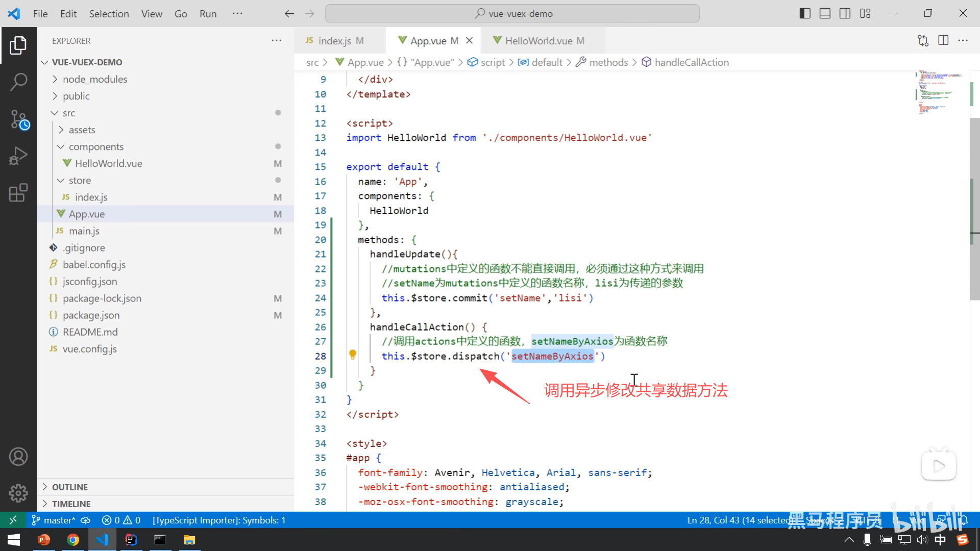Open Manage gear settings icon
The height and width of the screenshot is (551, 980).
click(18, 493)
